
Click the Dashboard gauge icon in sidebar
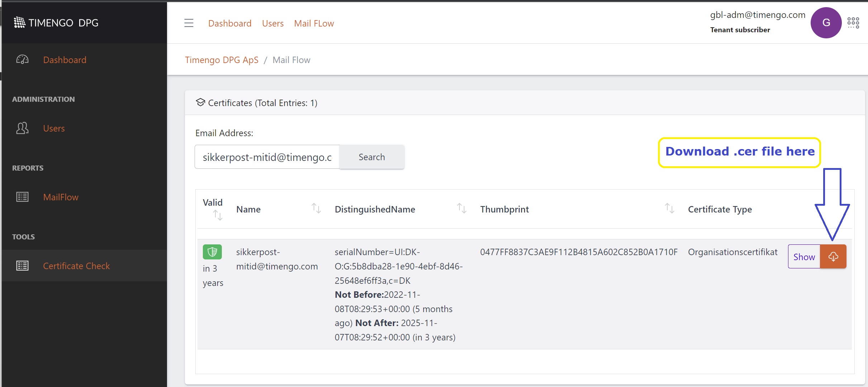(x=22, y=60)
